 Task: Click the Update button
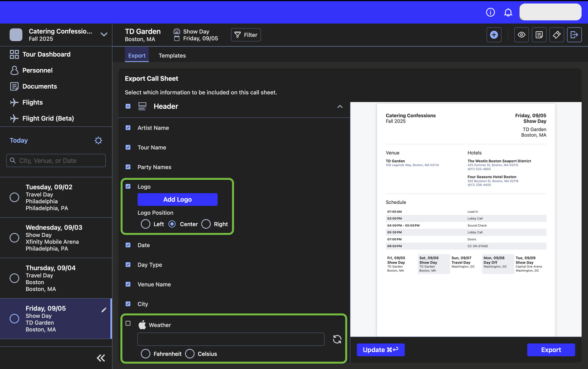380,350
